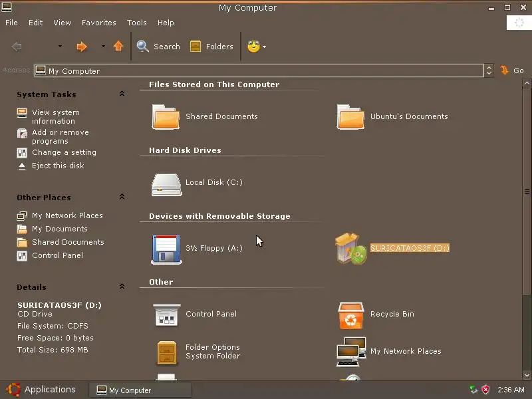Open the Favorites menu
The height and width of the screenshot is (399, 532).
98,23
